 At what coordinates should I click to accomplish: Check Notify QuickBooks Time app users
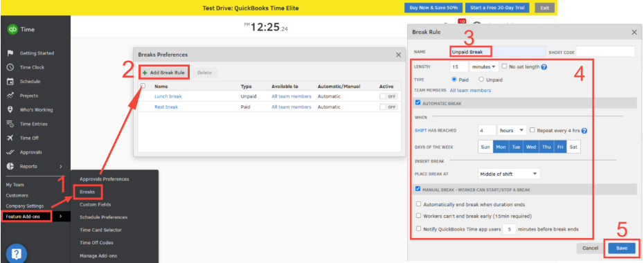(x=418, y=229)
